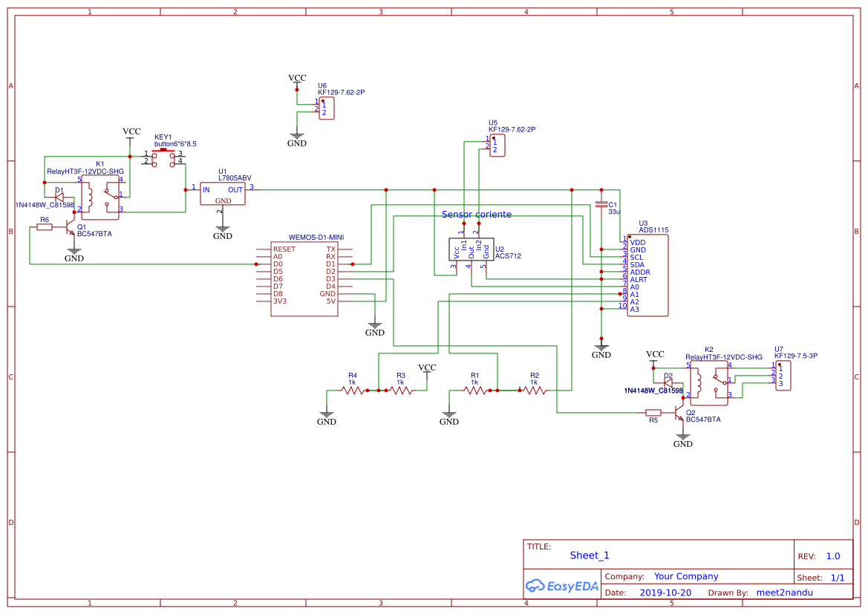The width and height of the screenshot is (868, 614).
Task: Click the U7 three-pin connector
Action: 783,376
